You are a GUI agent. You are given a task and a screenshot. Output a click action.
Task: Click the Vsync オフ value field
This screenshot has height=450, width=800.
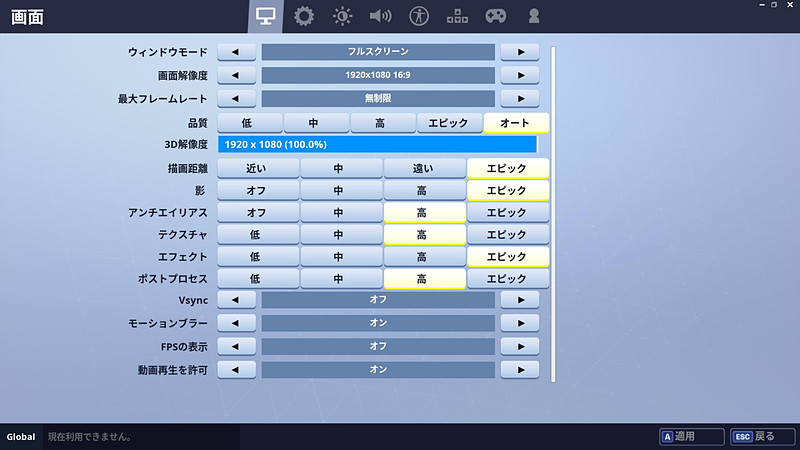[378, 300]
